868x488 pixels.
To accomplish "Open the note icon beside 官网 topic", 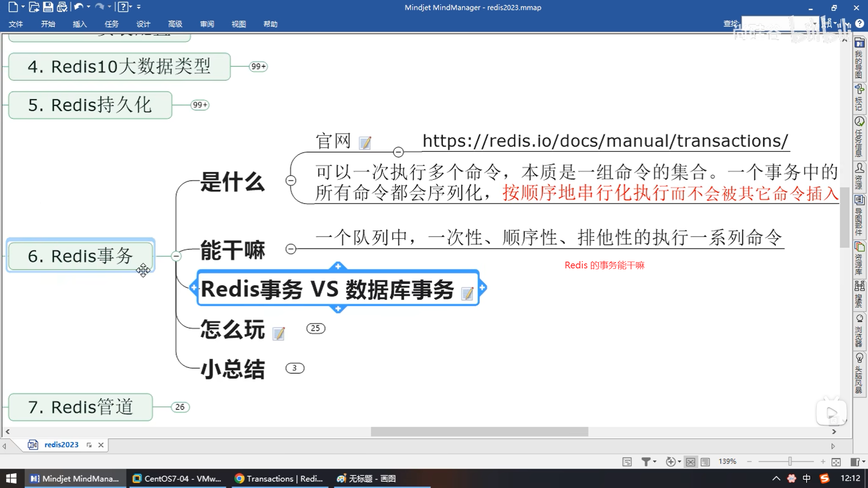I will tap(365, 143).
